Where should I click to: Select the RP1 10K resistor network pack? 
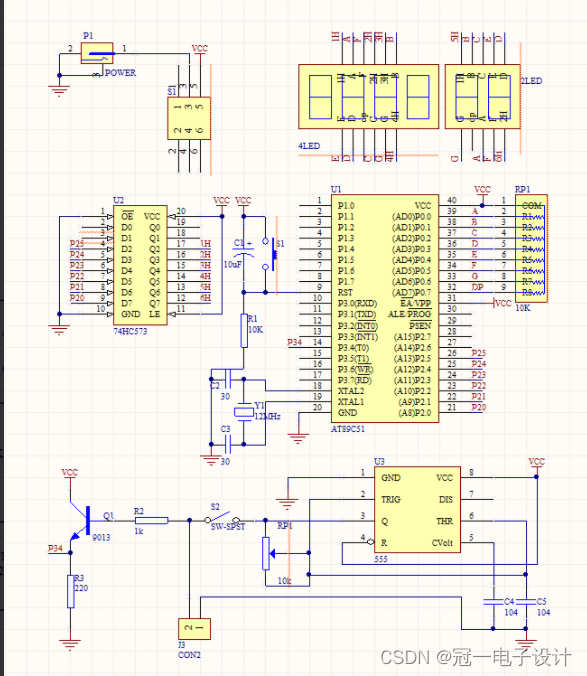tap(531, 249)
